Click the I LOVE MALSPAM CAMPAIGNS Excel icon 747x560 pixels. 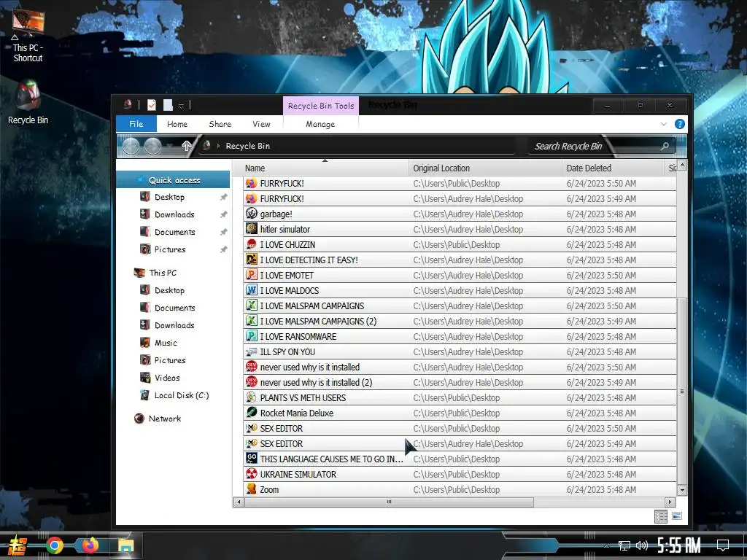[252, 306]
